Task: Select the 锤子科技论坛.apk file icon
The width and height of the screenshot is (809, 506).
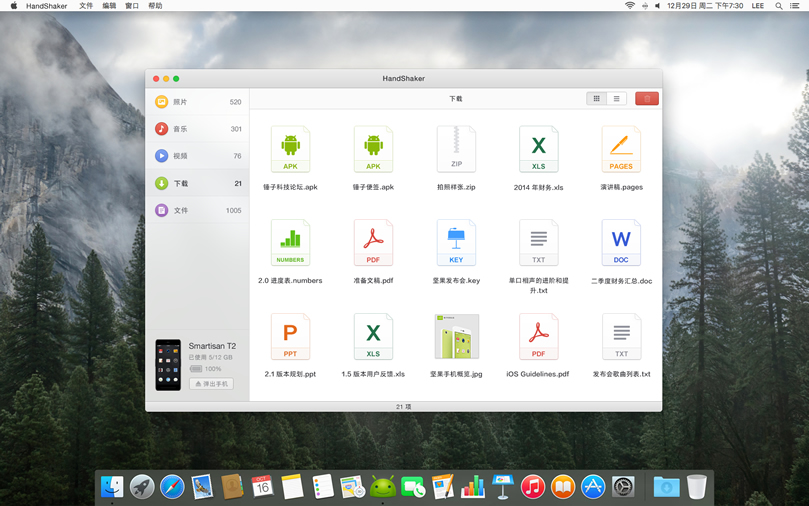Action: 290,150
